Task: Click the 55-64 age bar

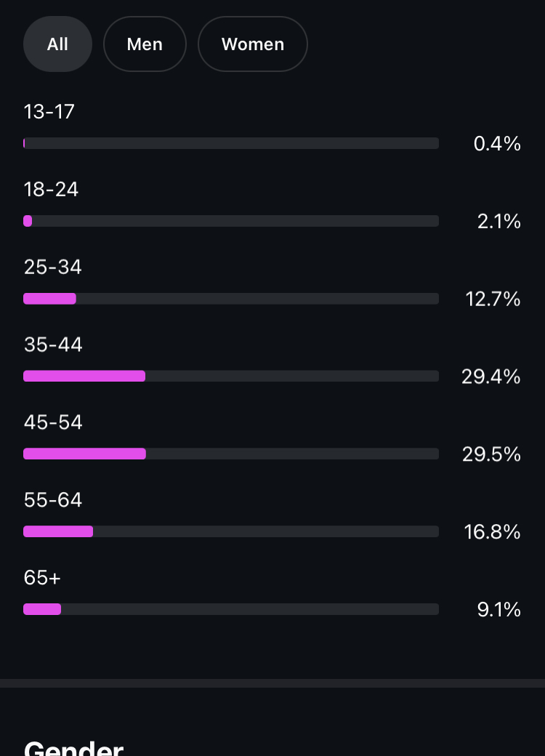Action: (x=231, y=531)
